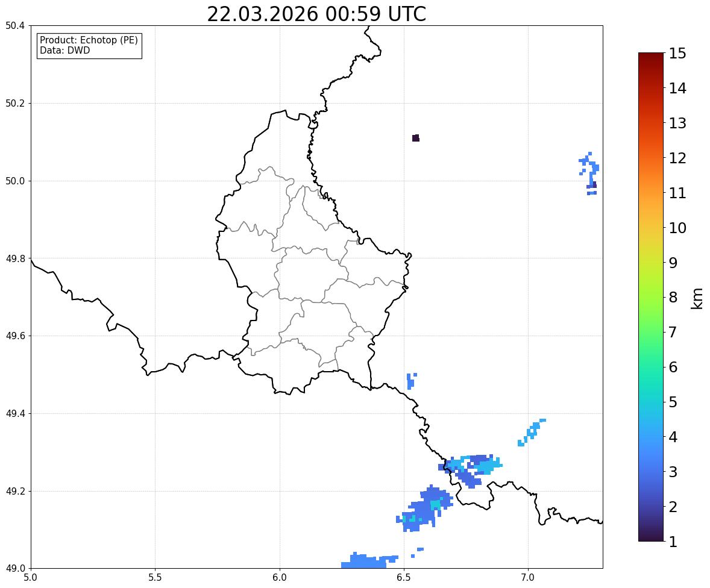Image resolution: width=710 pixels, height=588 pixels.
Task: Click the "Data: DWD" legend text
Action: click(x=64, y=50)
